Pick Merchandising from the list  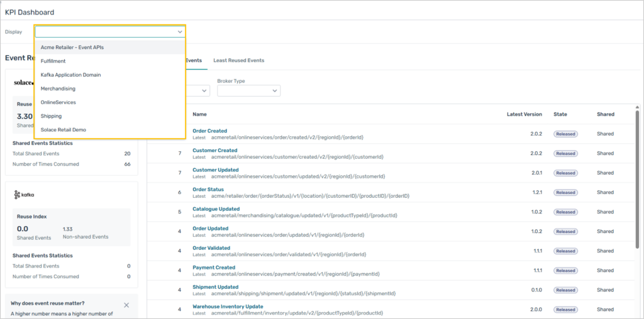pos(58,89)
